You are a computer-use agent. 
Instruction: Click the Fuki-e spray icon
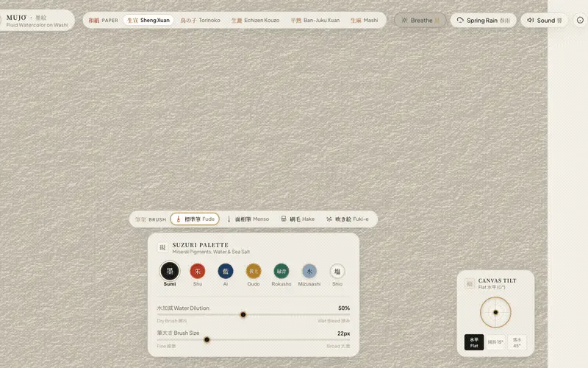329,219
